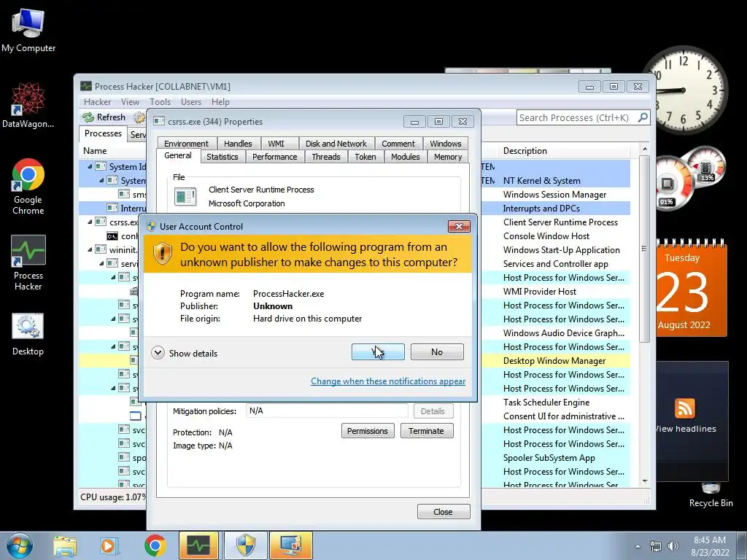The width and height of the screenshot is (747, 560).
Task: Launch Google Chrome from the desktop
Action: [x=28, y=186]
